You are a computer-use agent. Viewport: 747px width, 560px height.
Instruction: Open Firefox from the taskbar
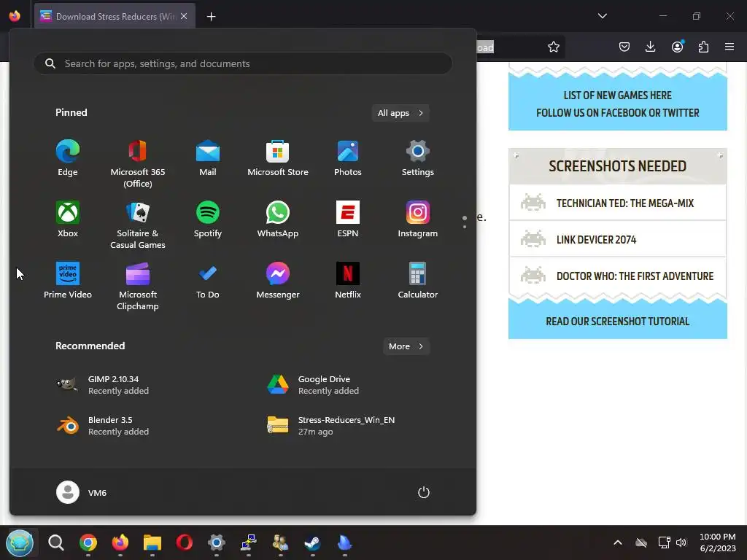(120, 542)
